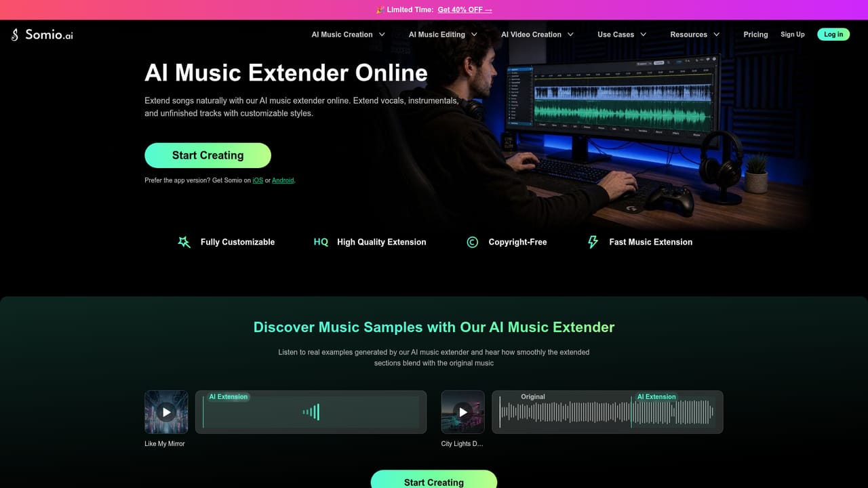This screenshot has width=868, height=488.
Task: Click the Original label on City Lights waveform
Action: (532, 396)
